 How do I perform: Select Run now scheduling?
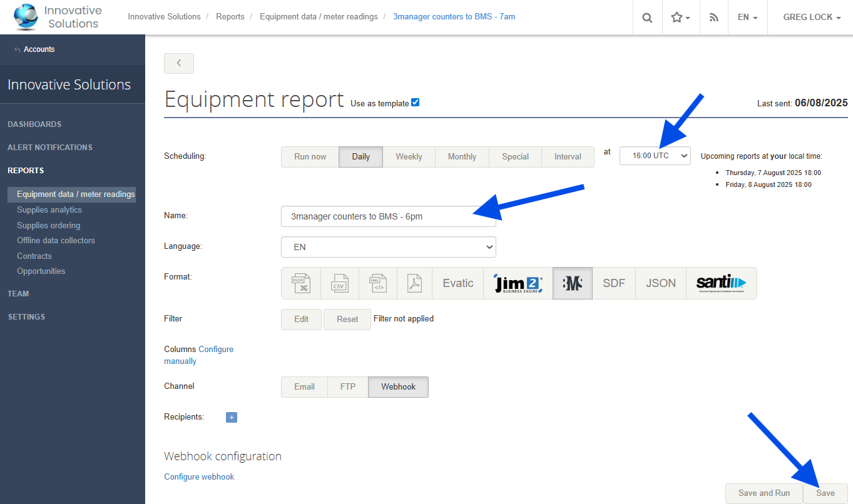coord(310,157)
